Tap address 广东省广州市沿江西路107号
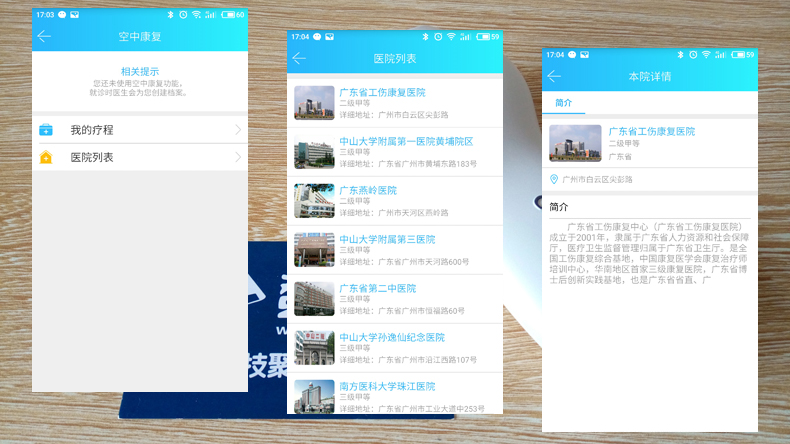790x444 pixels. click(428, 360)
